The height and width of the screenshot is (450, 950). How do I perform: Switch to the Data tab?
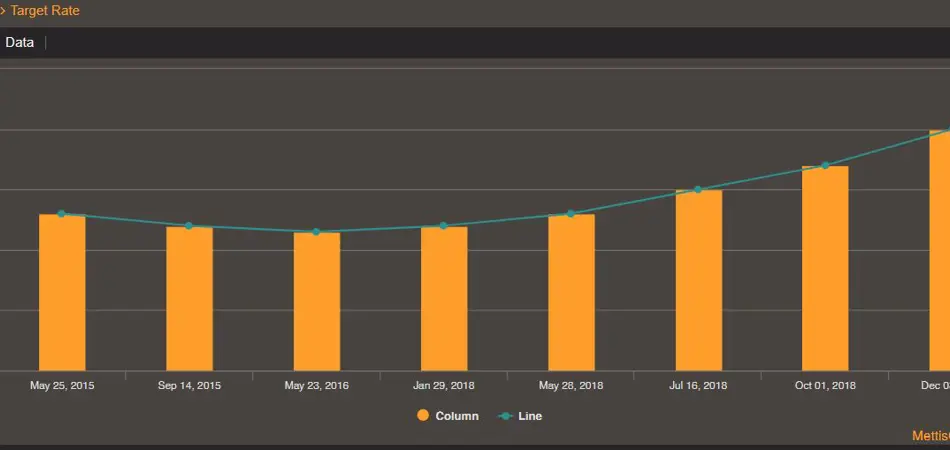coord(20,42)
